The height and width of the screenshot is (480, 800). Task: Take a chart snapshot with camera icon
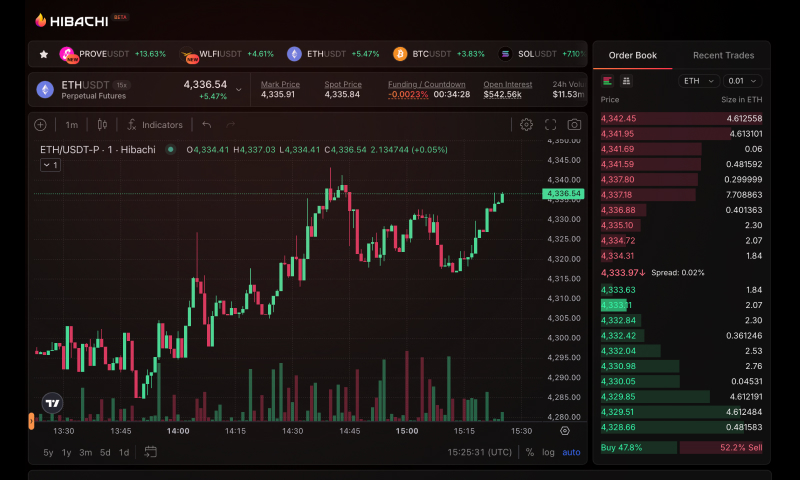point(574,125)
